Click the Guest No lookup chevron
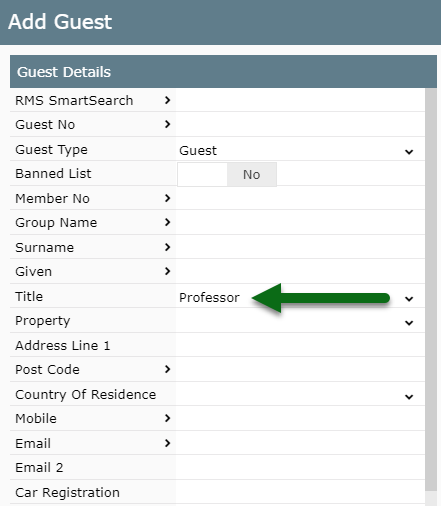This screenshot has height=506, width=441. pos(167,124)
